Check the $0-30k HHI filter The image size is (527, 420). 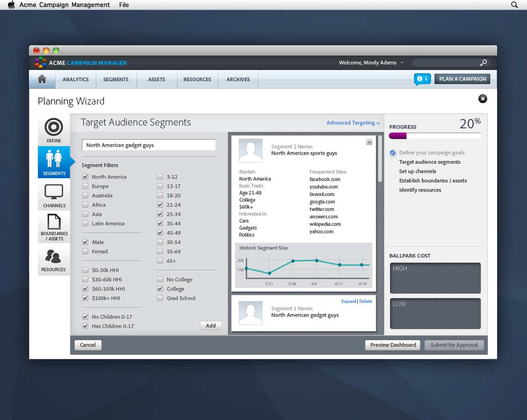[85, 270]
